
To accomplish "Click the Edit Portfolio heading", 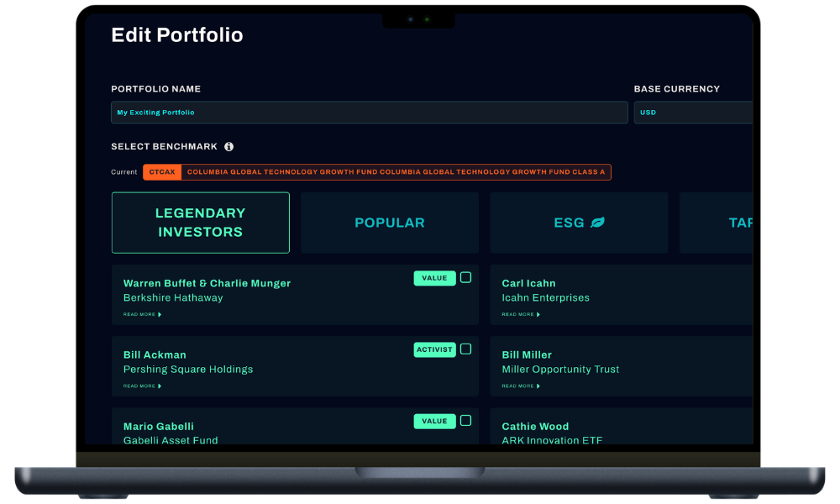I will (x=177, y=34).
